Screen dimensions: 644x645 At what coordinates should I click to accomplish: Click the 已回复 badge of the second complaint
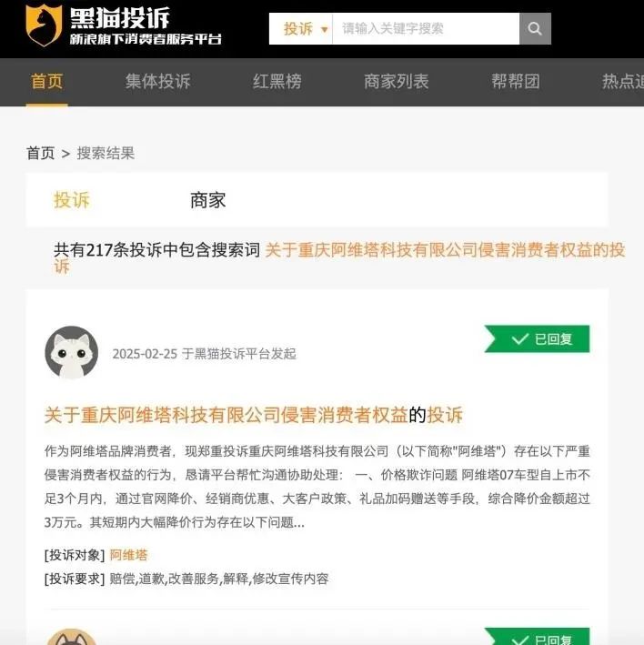coord(538,637)
